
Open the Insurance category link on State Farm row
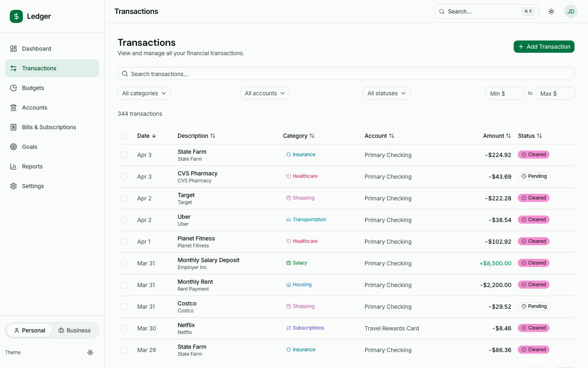301,154
